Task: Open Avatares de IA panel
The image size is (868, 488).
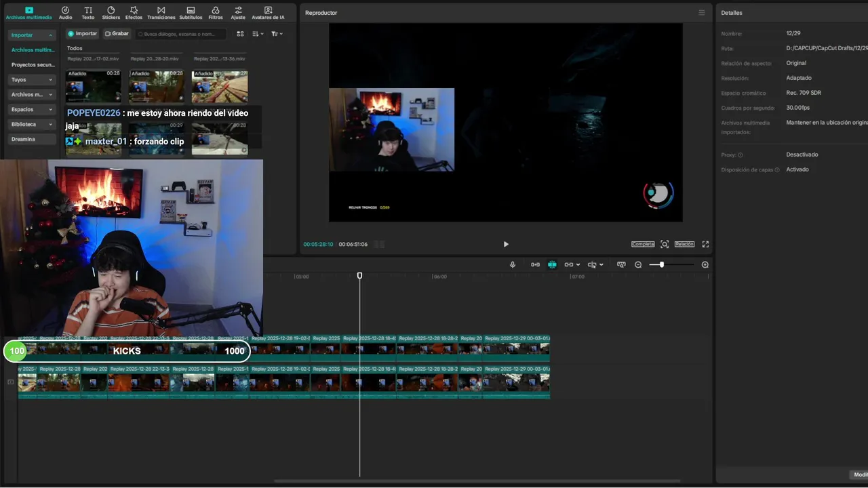Action: pyautogui.click(x=268, y=13)
